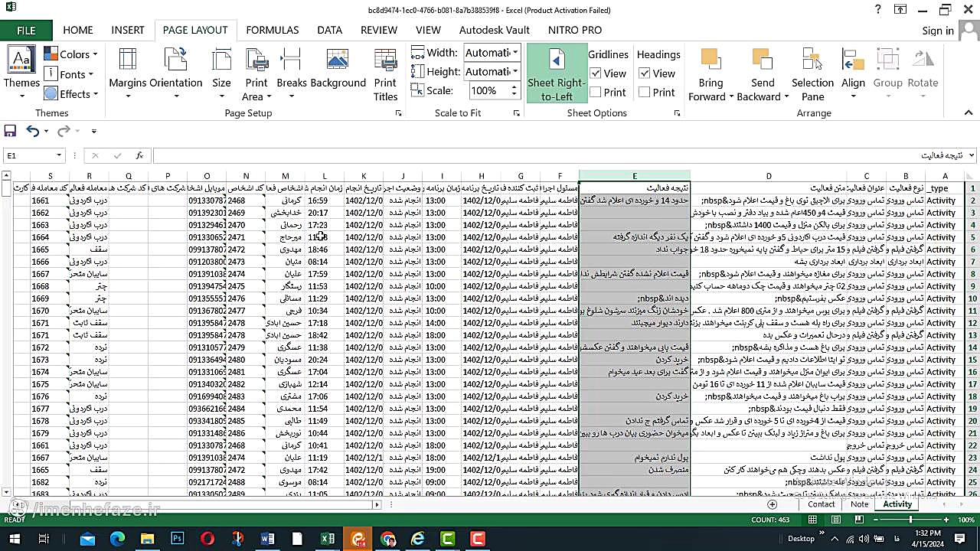Viewport: 980px width, 551px height.
Task: Click the Sign in link
Action: (938, 31)
